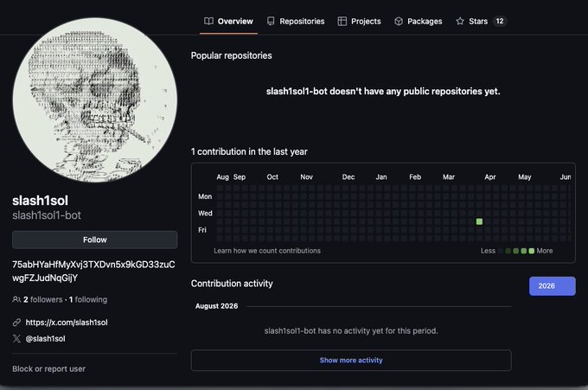Screen dimensions: 588x390
Task: Click the X logo icon
Action: click(16, 339)
